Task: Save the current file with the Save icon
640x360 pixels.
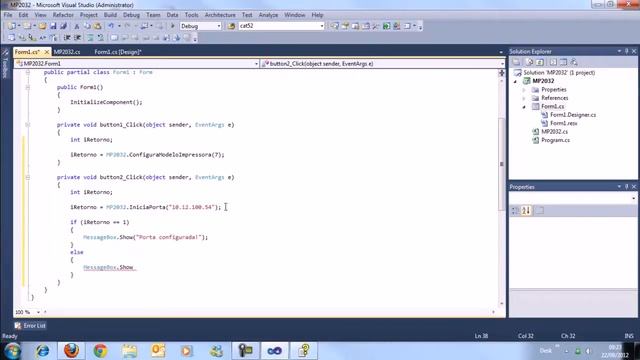Action: pos(53,26)
